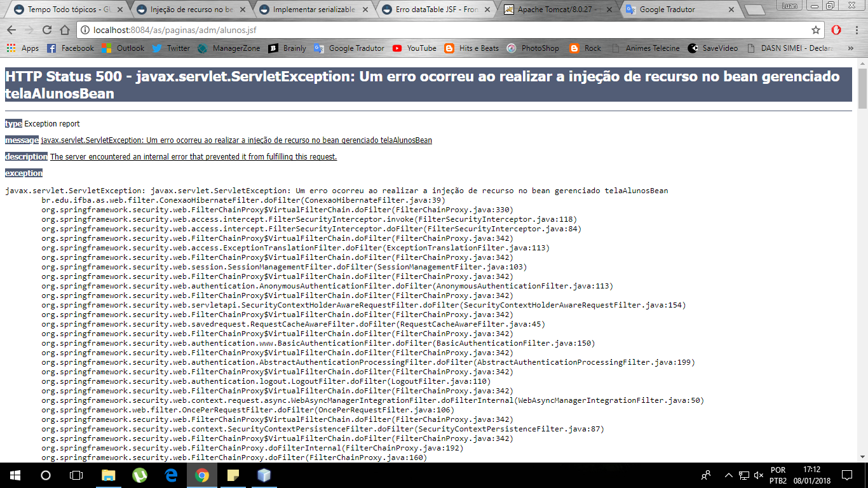Open Cortana search circle
This screenshot has height=488, width=868.
tap(46, 475)
